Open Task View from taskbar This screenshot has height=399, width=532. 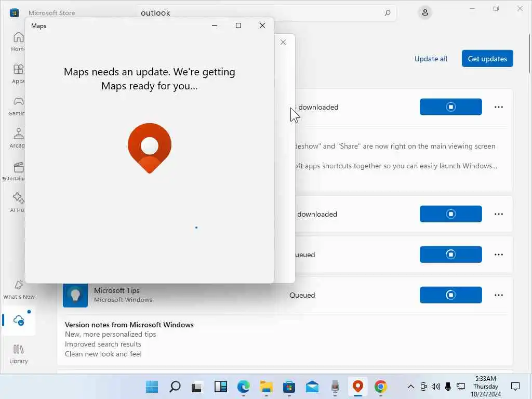[x=197, y=387]
